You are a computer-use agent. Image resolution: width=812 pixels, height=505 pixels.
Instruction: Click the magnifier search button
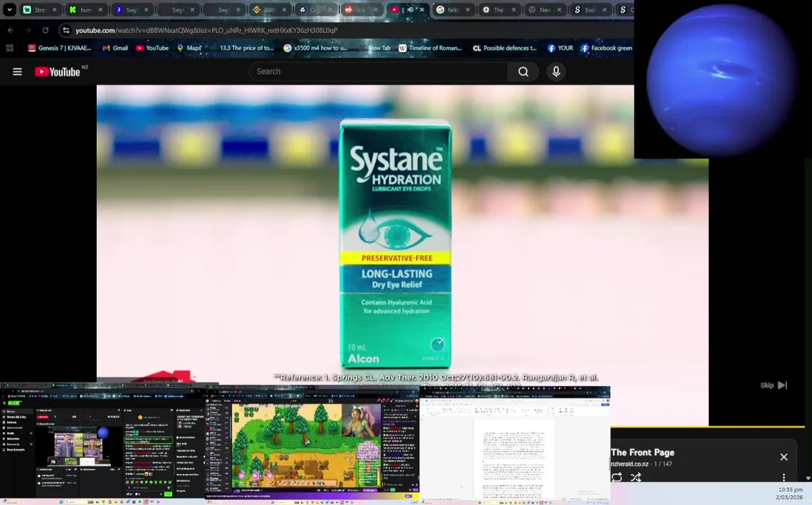(x=524, y=72)
